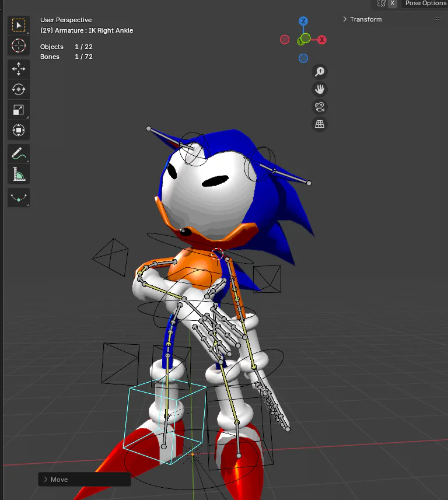Viewport: 448px width, 500px height.
Task: Click the pose mirror icon beside X
Action: [x=381, y=3]
